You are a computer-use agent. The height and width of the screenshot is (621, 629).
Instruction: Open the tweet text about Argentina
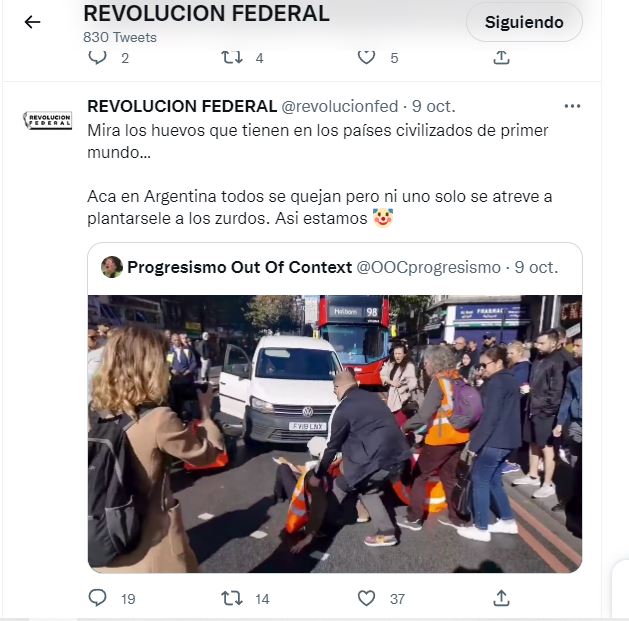coord(320,174)
